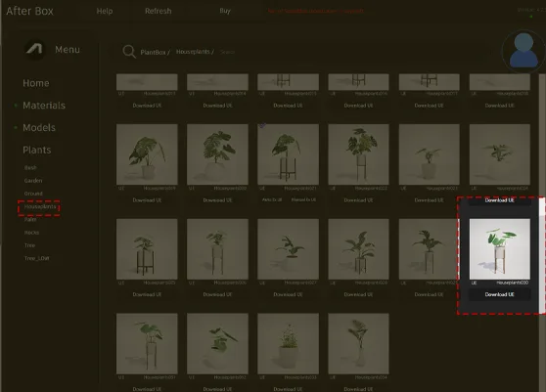Click Download UE under Houseplants019
The height and width of the screenshot is (392, 546).
click(x=147, y=200)
